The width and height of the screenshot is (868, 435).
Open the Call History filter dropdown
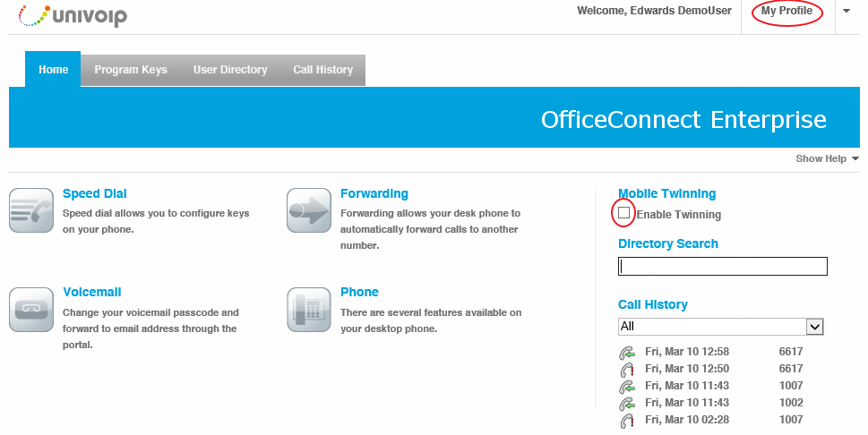point(720,327)
